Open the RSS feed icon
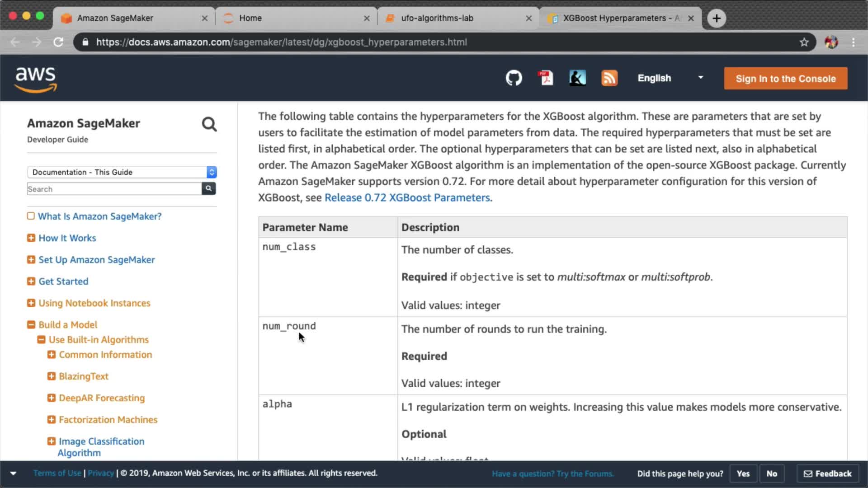Screen dimensions: 868x488 (x=609, y=78)
